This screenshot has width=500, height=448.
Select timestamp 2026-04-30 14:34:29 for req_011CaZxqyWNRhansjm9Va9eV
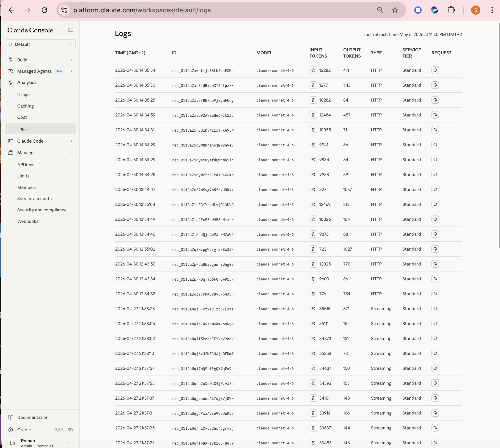135,145
